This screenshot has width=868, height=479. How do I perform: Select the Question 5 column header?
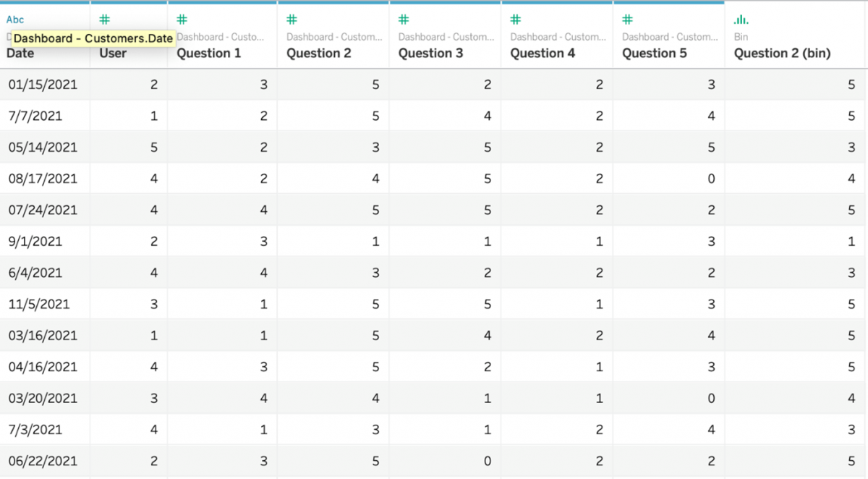[655, 53]
